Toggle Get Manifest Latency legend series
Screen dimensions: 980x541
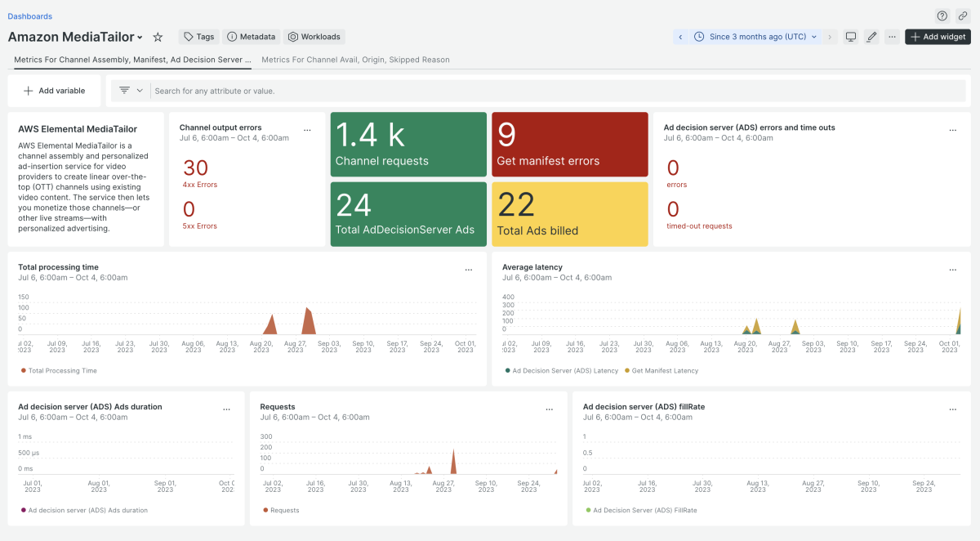point(661,370)
